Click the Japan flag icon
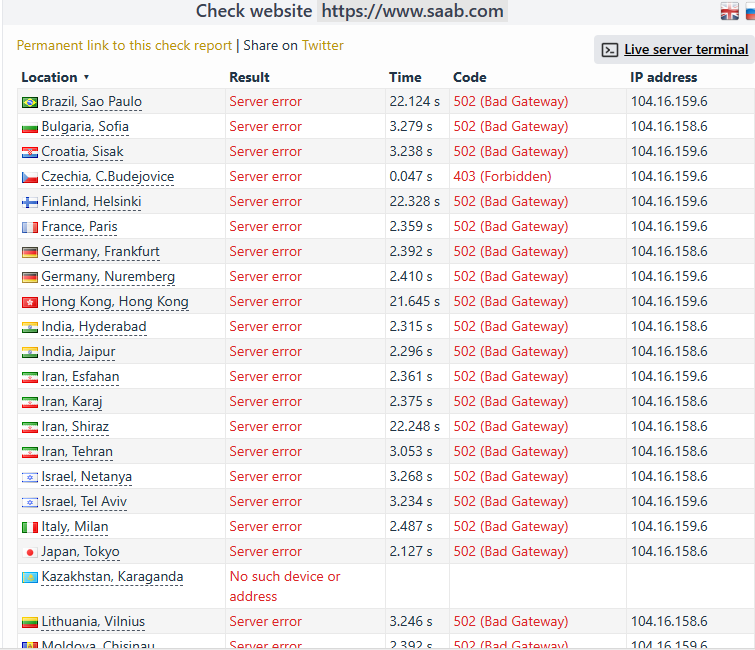Image resolution: width=755 pixels, height=650 pixels. click(30, 553)
